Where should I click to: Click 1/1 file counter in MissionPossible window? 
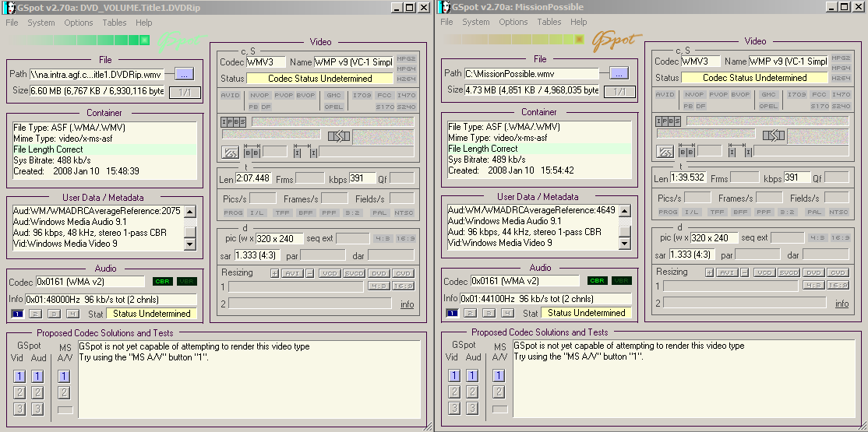[x=619, y=92]
